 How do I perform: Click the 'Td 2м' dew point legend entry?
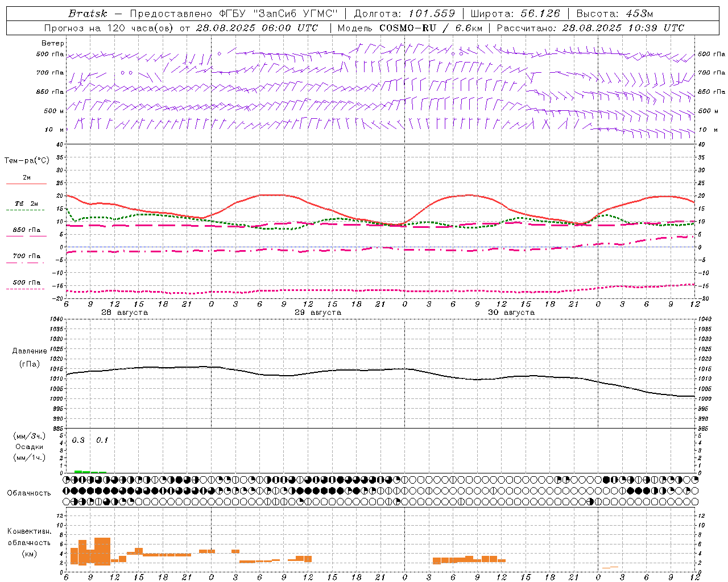point(27,203)
